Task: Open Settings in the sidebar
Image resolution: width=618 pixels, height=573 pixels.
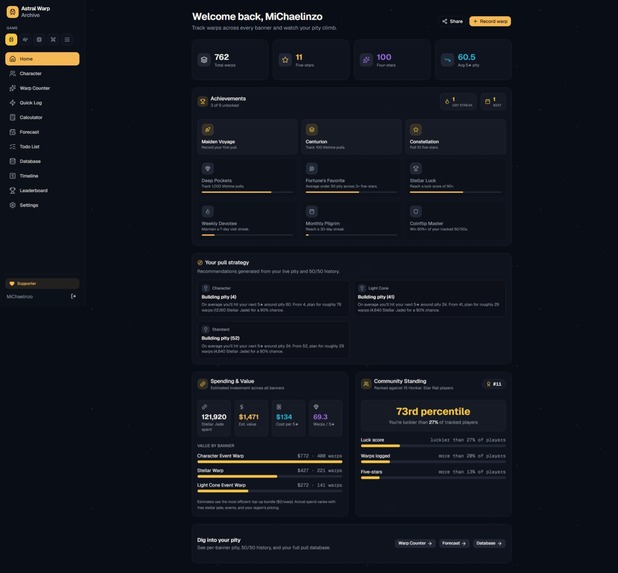Action: 42,205
